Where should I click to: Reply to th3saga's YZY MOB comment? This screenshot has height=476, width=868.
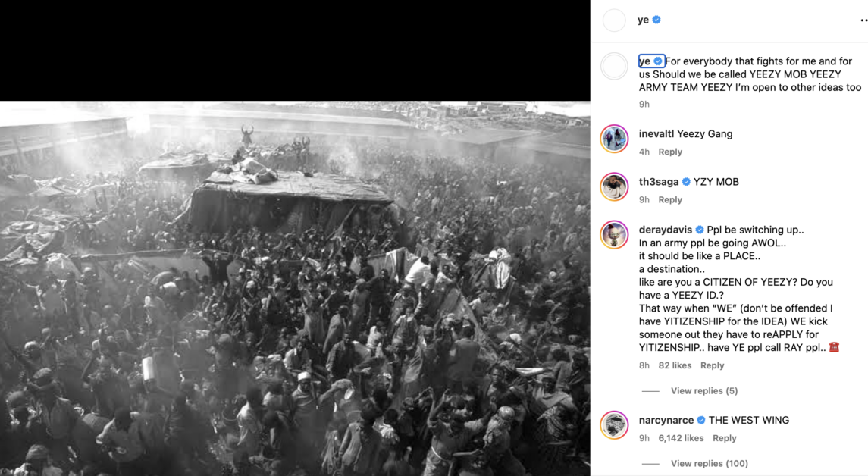tap(670, 200)
